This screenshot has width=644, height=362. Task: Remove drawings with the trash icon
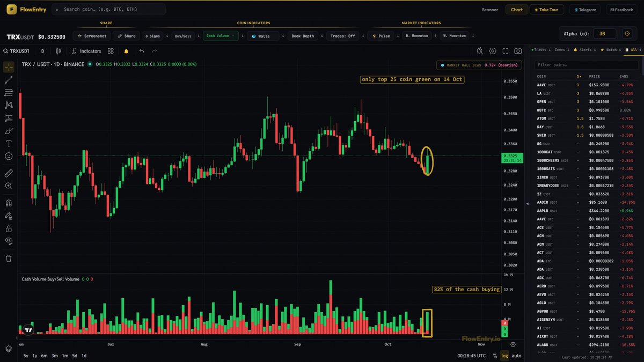pos(9,258)
